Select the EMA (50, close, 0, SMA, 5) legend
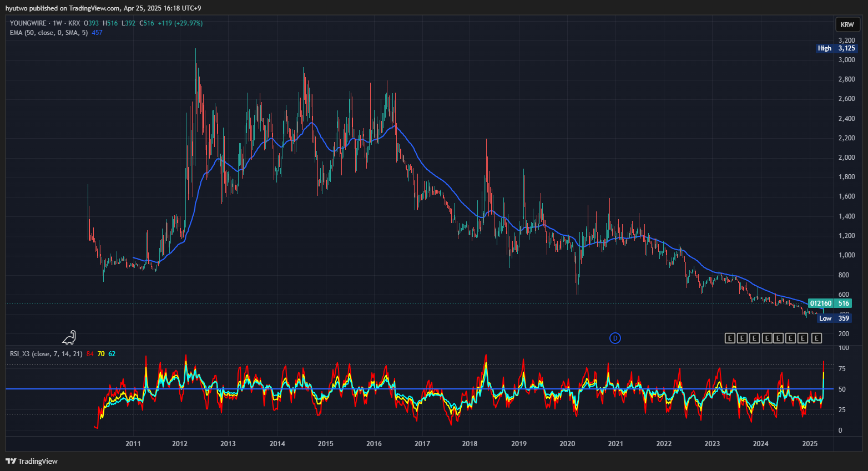 (49, 33)
